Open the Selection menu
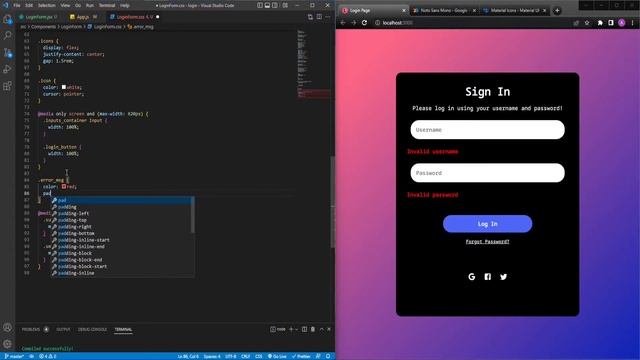640x360 pixels. pos(47,5)
